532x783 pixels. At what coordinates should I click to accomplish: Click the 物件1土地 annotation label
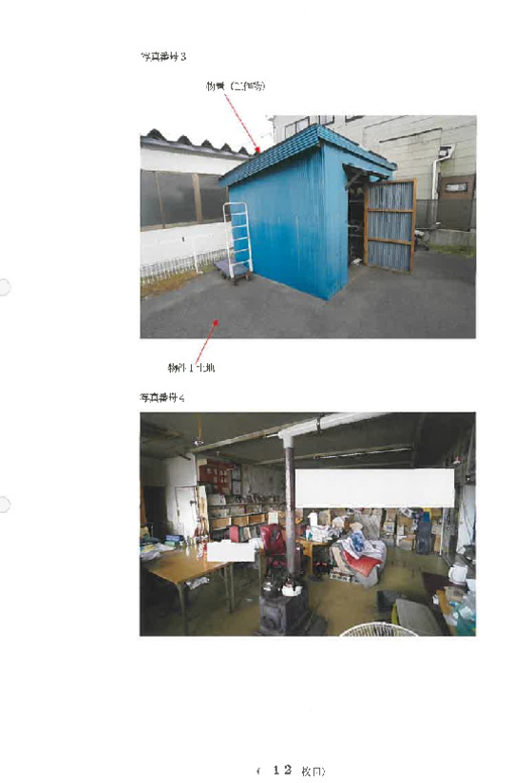191,368
